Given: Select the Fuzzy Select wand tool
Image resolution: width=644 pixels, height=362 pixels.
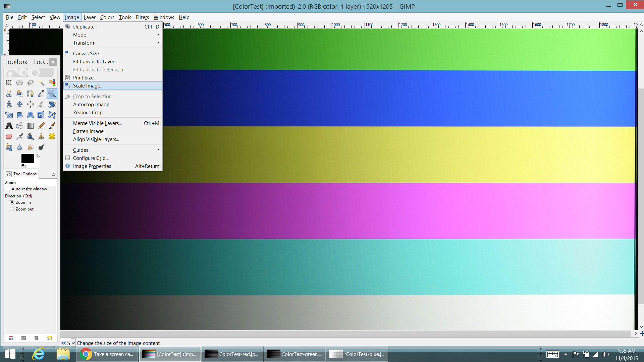Looking at the screenshot, I should [x=41, y=83].
